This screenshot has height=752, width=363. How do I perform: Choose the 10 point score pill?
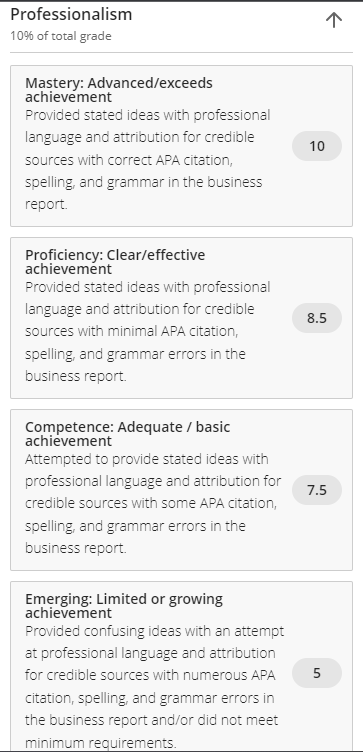[x=317, y=146]
